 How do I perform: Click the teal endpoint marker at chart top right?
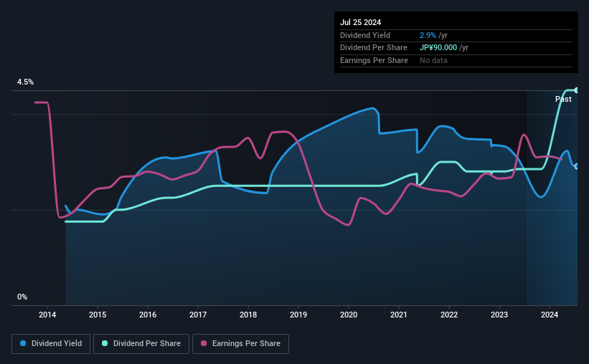(576, 90)
